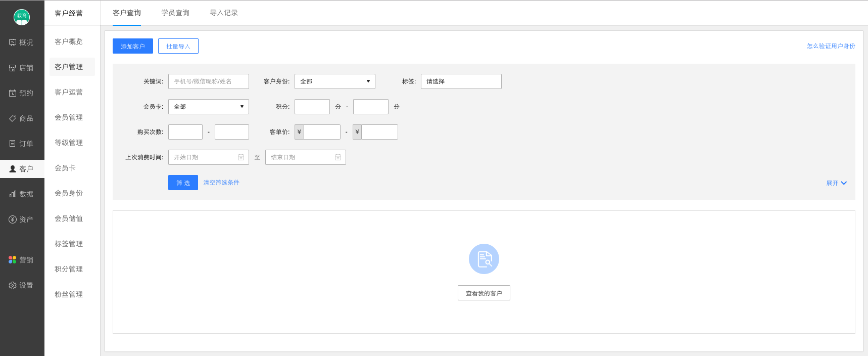The height and width of the screenshot is (356, 868).
Task: Open the 营销 marketing section
Action: [21, 260]
